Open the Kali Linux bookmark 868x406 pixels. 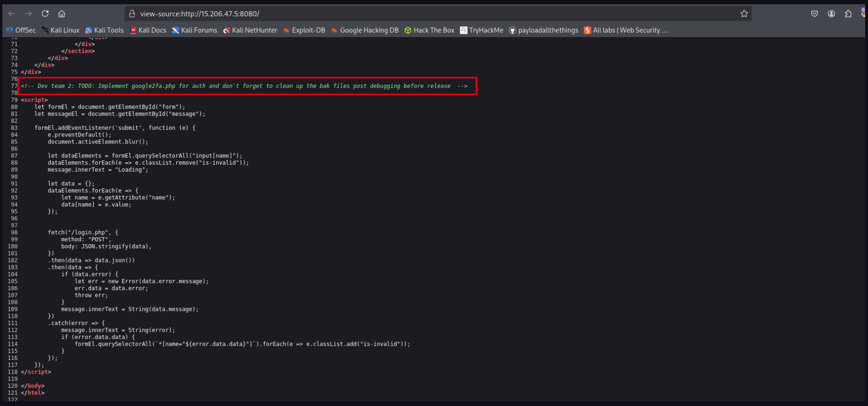[61, 30]
